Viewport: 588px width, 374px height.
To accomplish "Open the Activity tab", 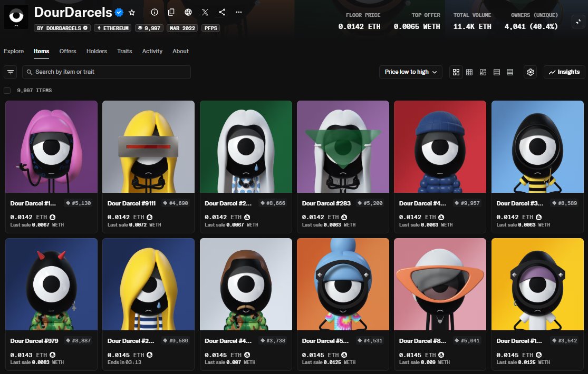I will click(x=152, y=51).
